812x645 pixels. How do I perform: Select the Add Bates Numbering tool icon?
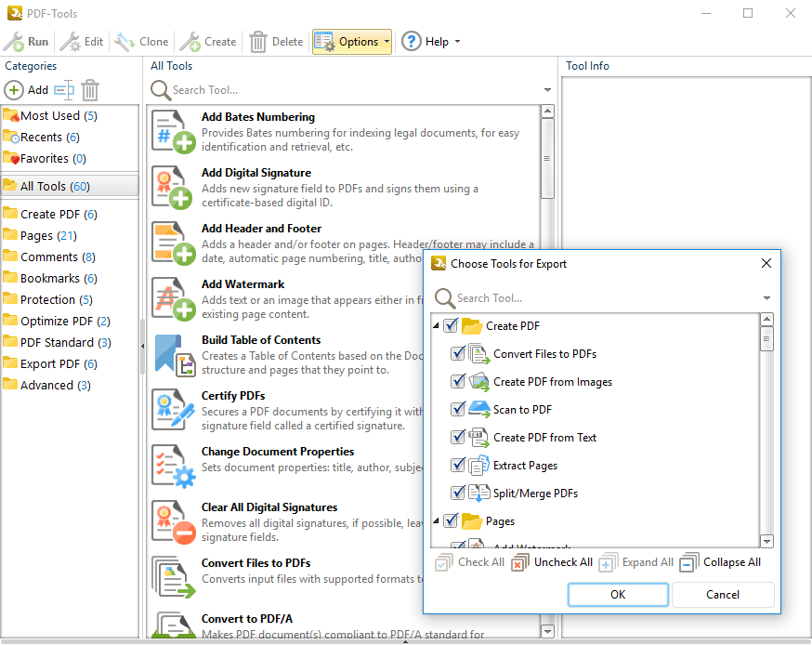pyautogui.click(x=174, y=132)
